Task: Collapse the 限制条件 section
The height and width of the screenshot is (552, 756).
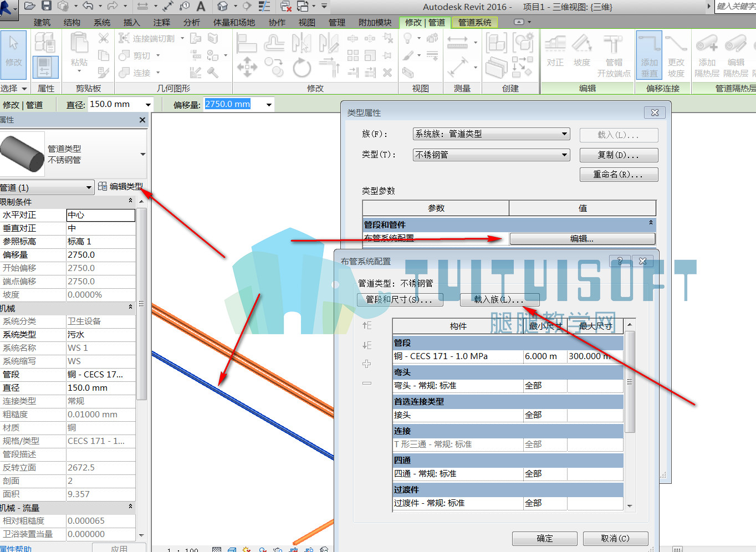Action: (x=131, y=201)
